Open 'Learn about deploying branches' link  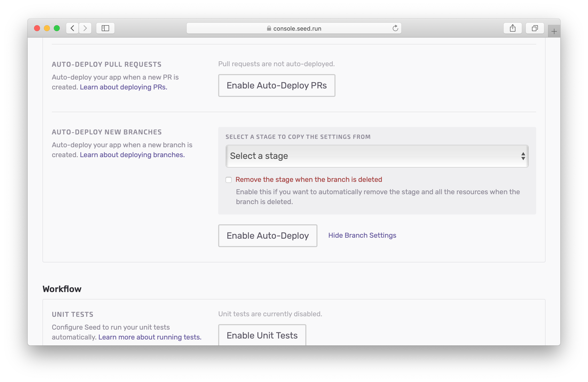(x=132, y=155)
